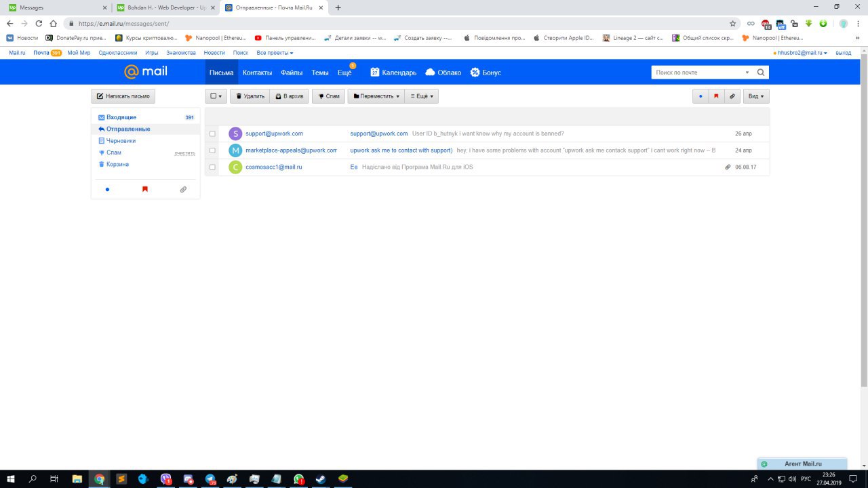
Task: Open Windows taskbar search
Action: point(33,479)
